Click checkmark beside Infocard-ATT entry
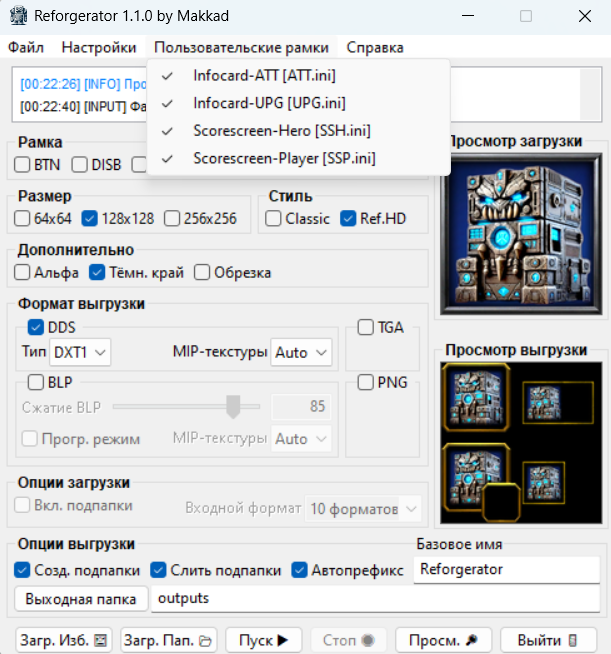611x654 pixels. pos(167,76)
